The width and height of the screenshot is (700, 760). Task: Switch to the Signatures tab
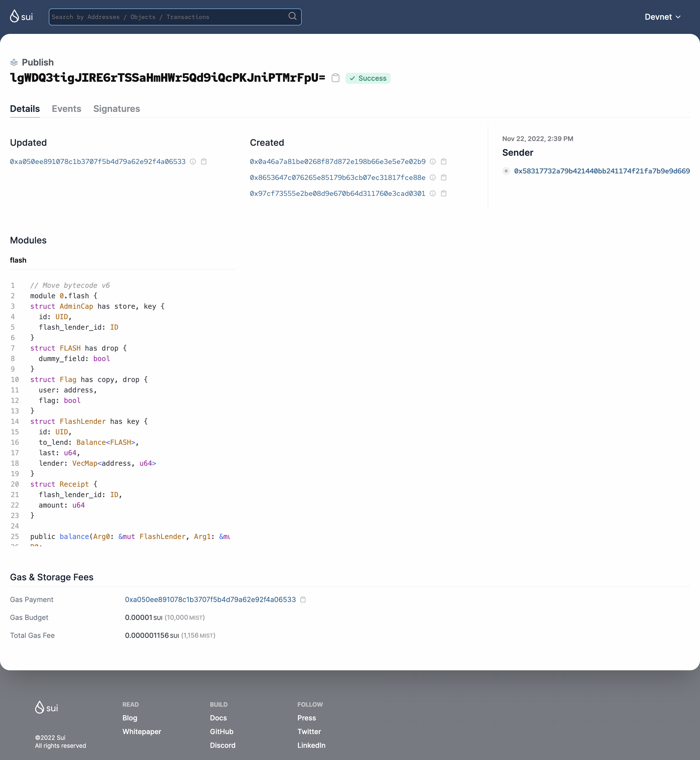click(x=116, y=109)
